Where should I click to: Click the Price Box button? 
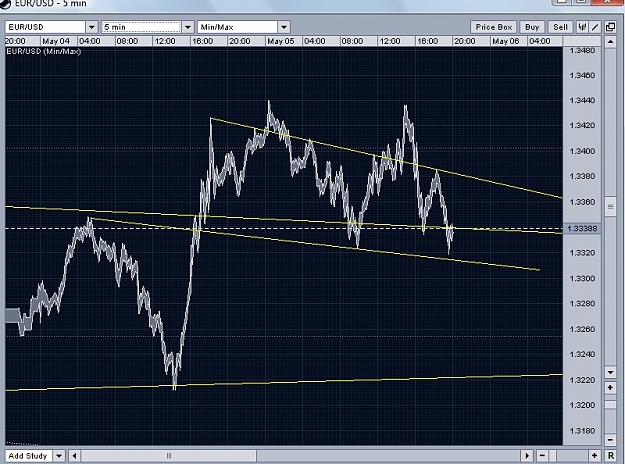494,27
